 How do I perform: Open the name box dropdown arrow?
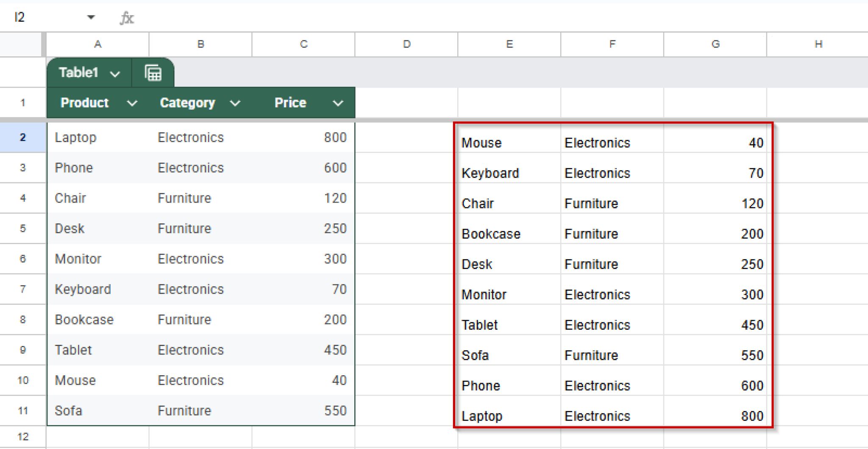pyautogui.click(x=90, y=17)
